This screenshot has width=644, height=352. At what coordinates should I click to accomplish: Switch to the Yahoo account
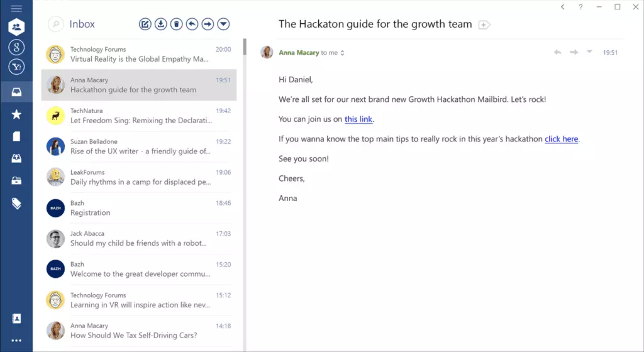click(x=16, y=67)
